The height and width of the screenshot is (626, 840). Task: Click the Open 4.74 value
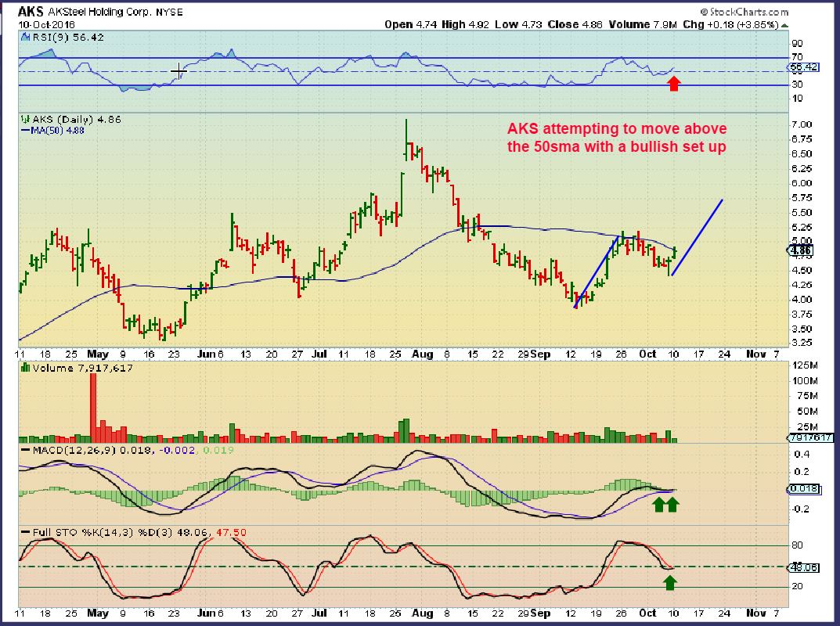pyautogui.click(x=411, y=24)
